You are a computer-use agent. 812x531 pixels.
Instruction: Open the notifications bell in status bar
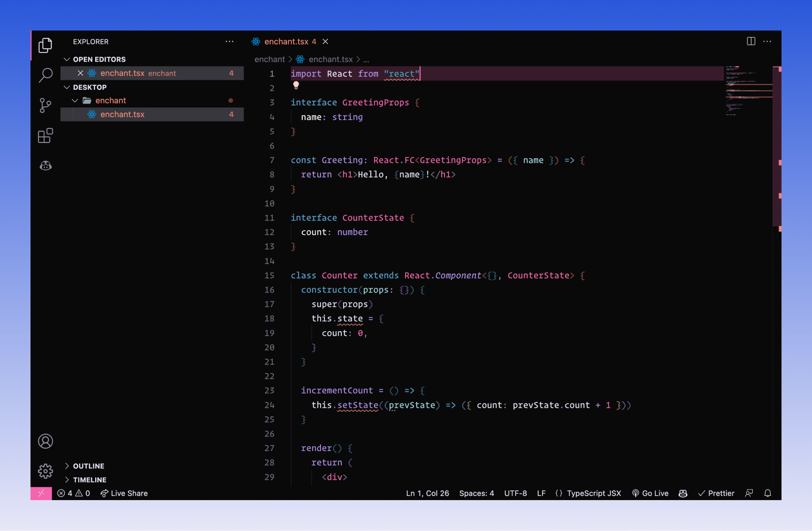click(768, 493)
